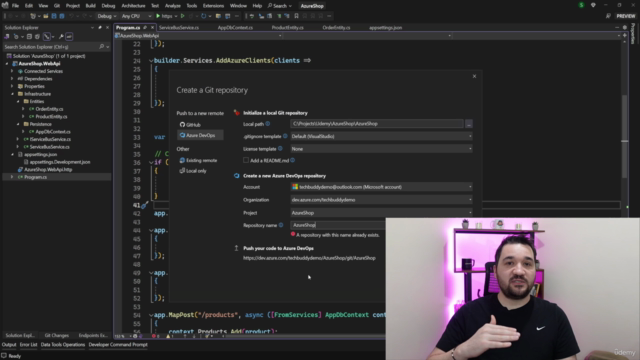Select GitHub as the push remote
This screenshot has height=360, width=640.
[190, 125]
